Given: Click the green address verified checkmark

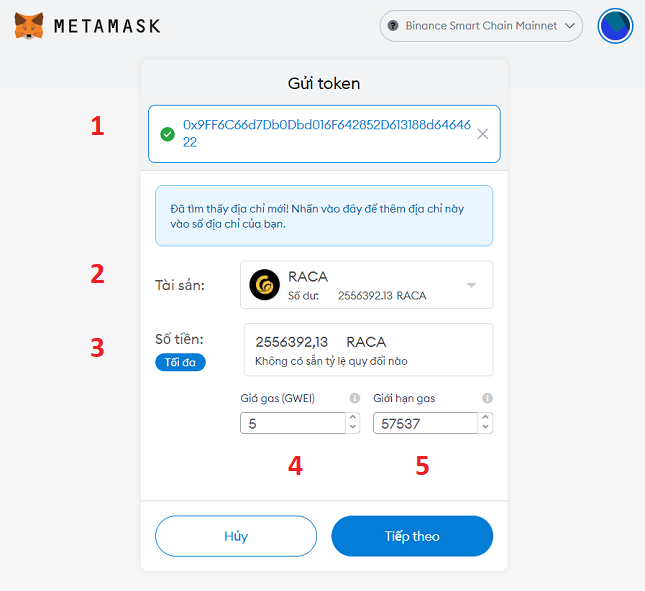Looking at the screenshot, I should click(167, 134).
